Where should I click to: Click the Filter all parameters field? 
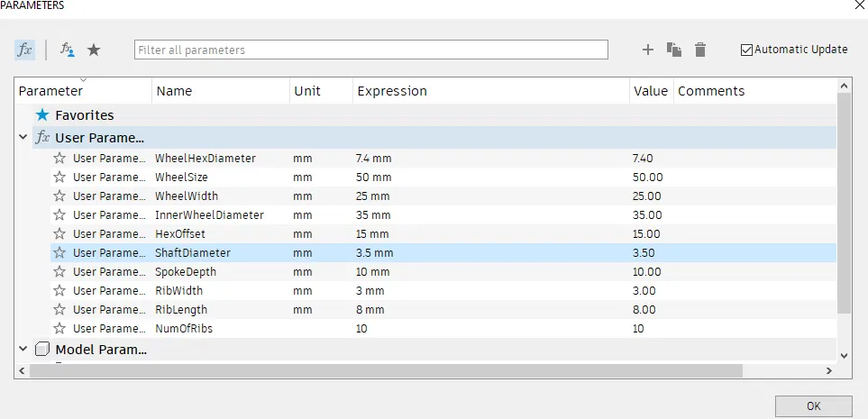tap(371, 50)
